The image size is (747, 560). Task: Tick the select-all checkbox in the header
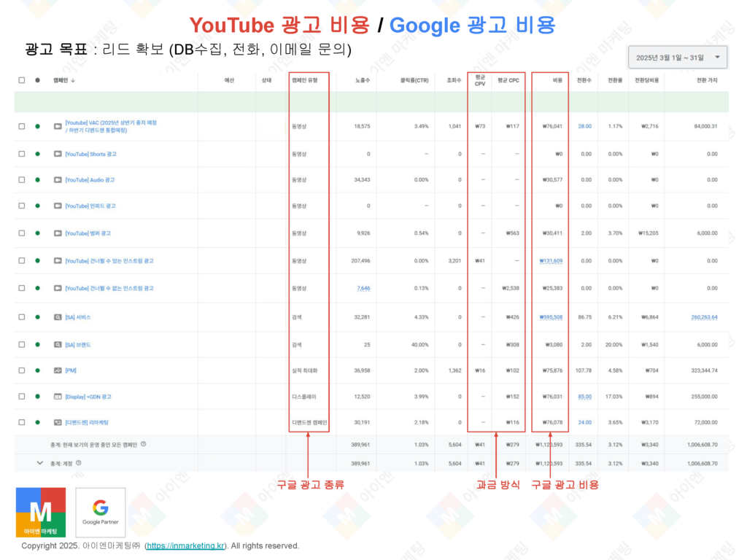22,80
